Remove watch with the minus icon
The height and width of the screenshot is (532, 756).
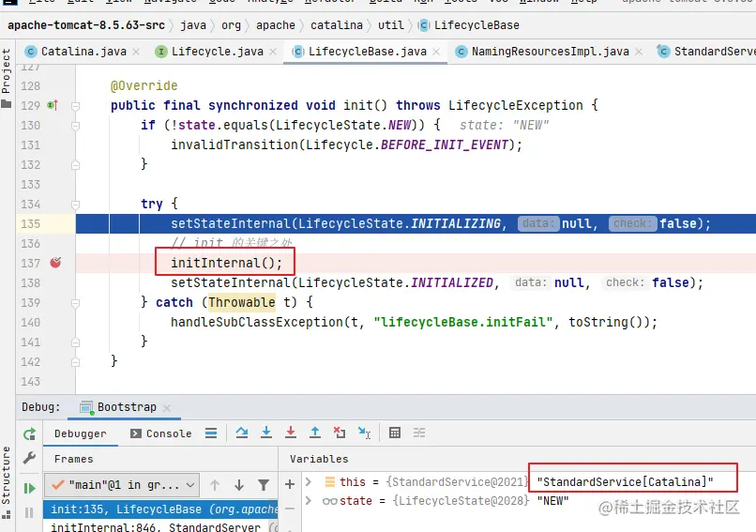(290, 508)
